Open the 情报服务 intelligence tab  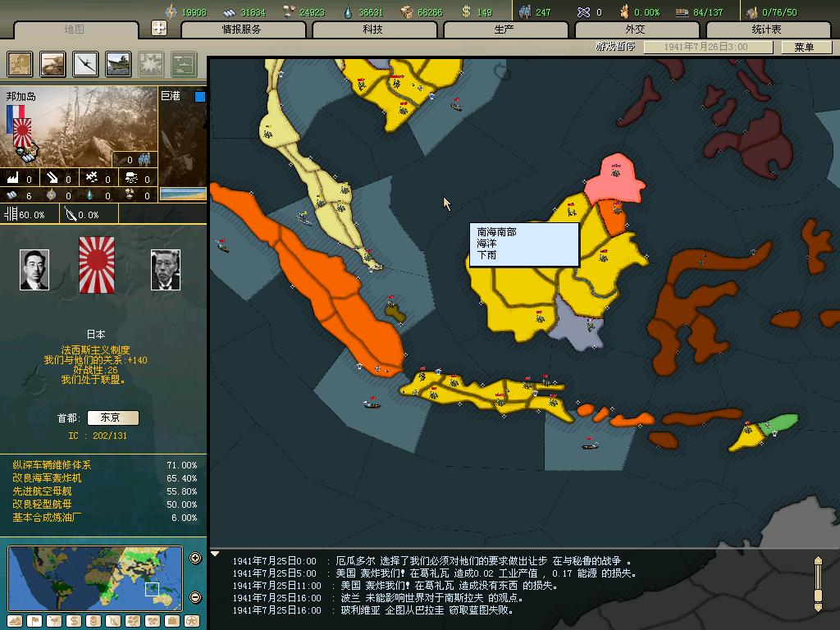point(242,30)
